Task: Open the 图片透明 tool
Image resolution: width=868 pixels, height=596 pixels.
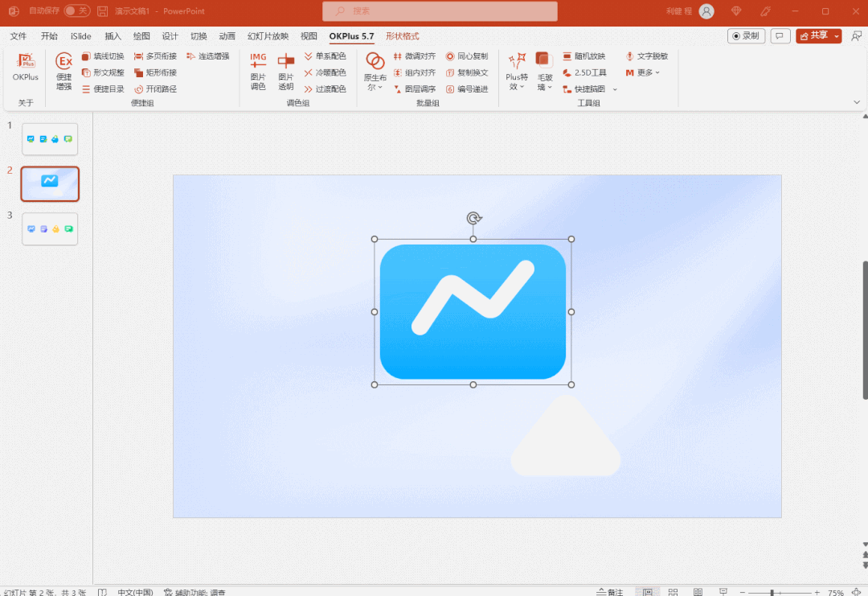Action: point(285,71)
